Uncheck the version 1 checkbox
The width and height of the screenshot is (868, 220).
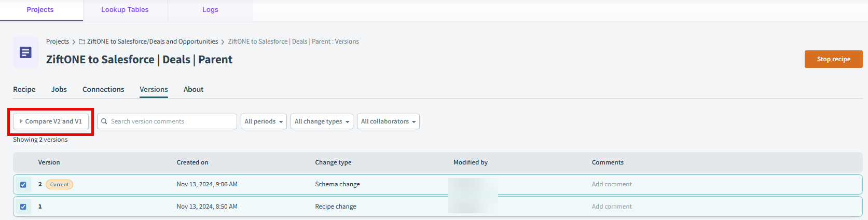tap(23, 207)
